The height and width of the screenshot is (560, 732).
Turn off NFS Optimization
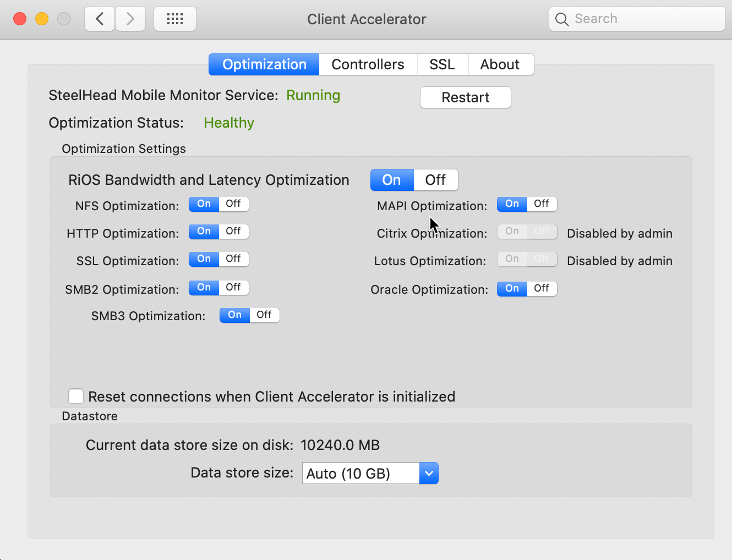pos(233,204)
